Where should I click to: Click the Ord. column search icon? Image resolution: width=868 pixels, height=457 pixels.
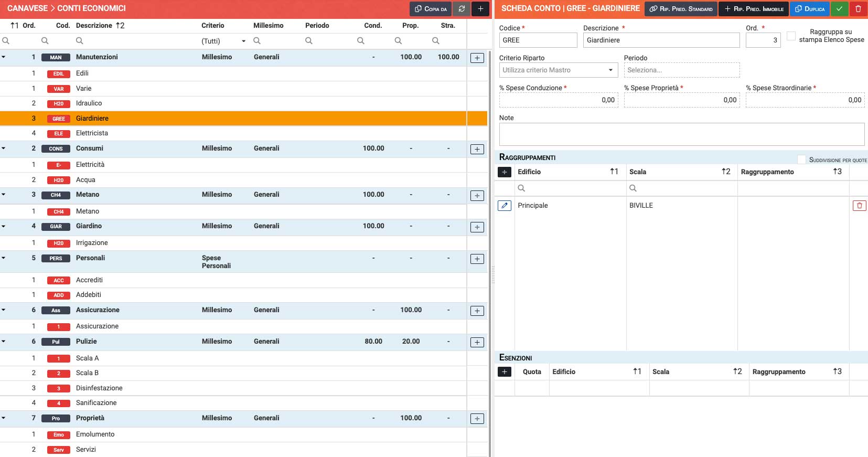6,41
